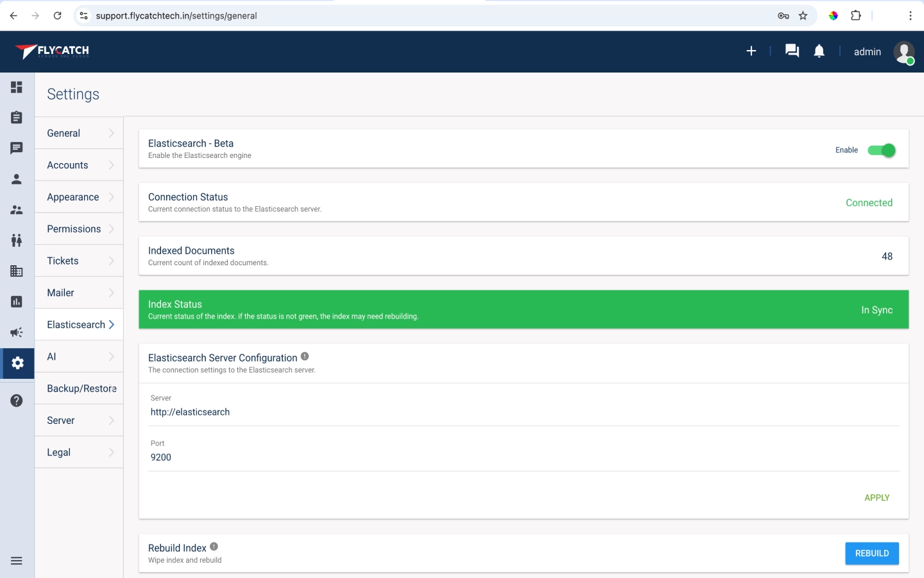Click the REBUILD button
The width and height of the screenshot is (924, 578).
click(872, 553)
